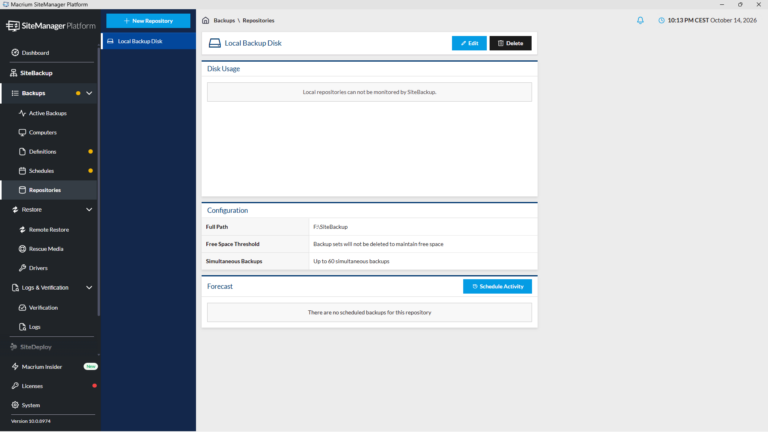Click the home icon in breadcrumb
This screenshot has height=432, width=768.
coord(206,21)
